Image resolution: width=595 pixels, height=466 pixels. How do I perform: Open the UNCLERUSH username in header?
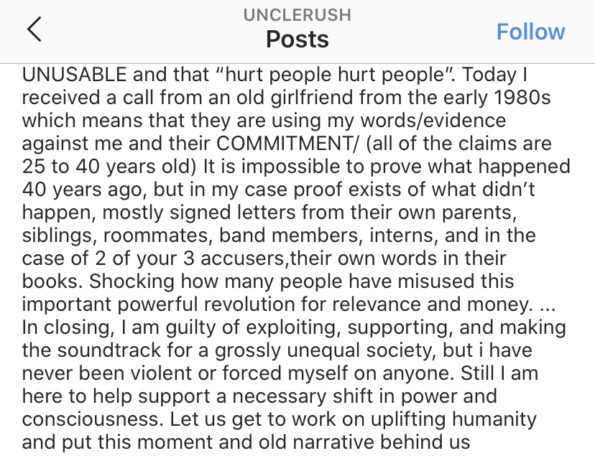[297, 15]
